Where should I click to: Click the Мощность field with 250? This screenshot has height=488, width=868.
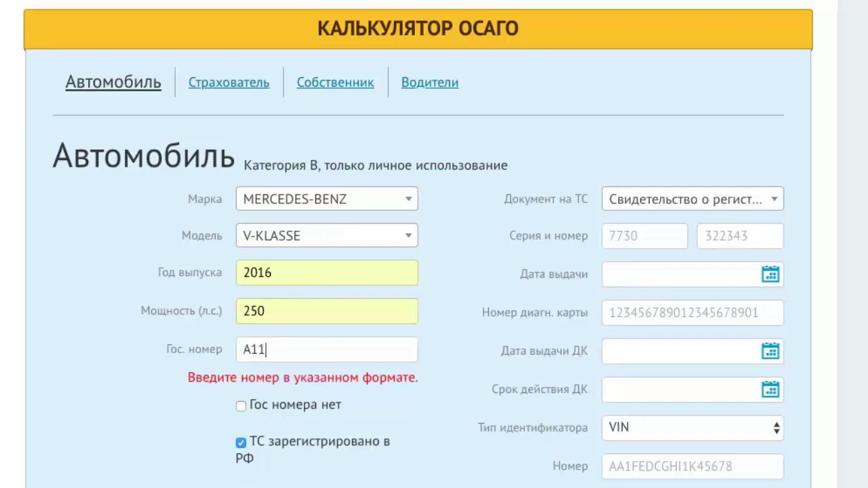[327, 311]
